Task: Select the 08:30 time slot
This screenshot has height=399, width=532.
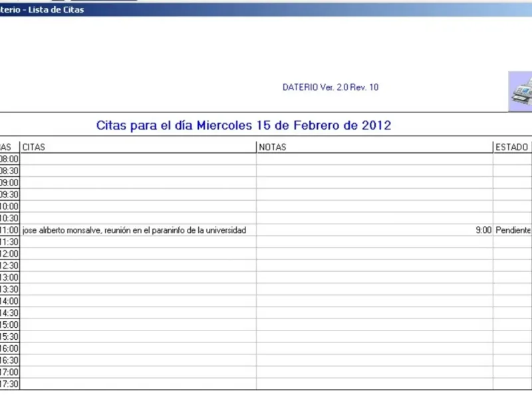Action: click(x=9, y=171)
